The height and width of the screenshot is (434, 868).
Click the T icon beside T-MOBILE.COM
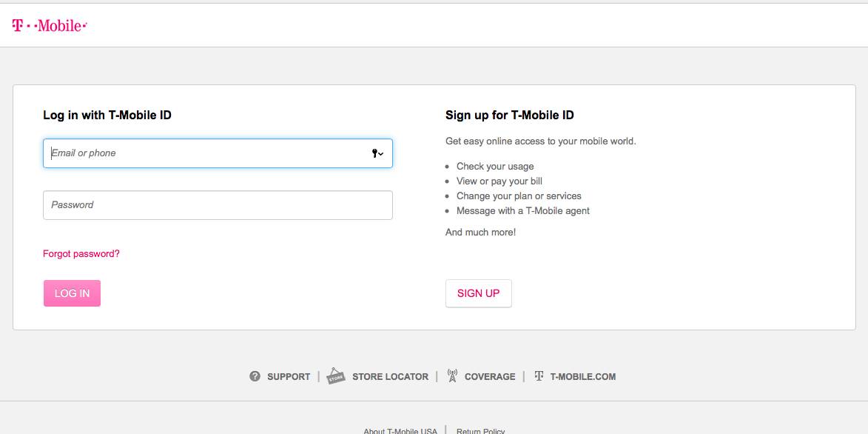point(539,376)
